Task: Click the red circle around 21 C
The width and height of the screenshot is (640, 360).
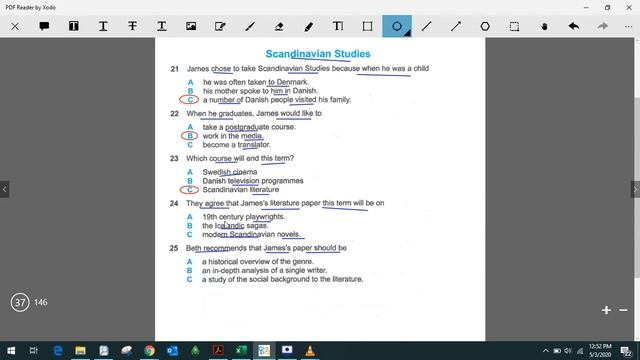Action: click(189, 100)
